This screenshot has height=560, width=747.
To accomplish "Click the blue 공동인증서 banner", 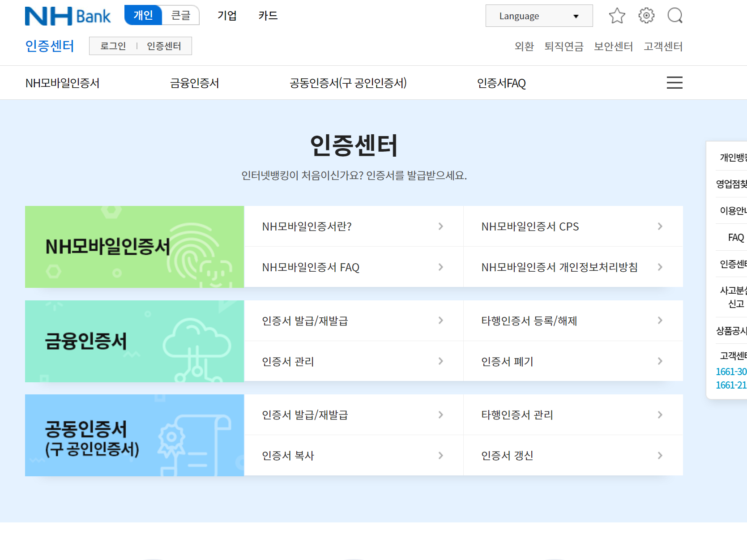I will 134,435.
